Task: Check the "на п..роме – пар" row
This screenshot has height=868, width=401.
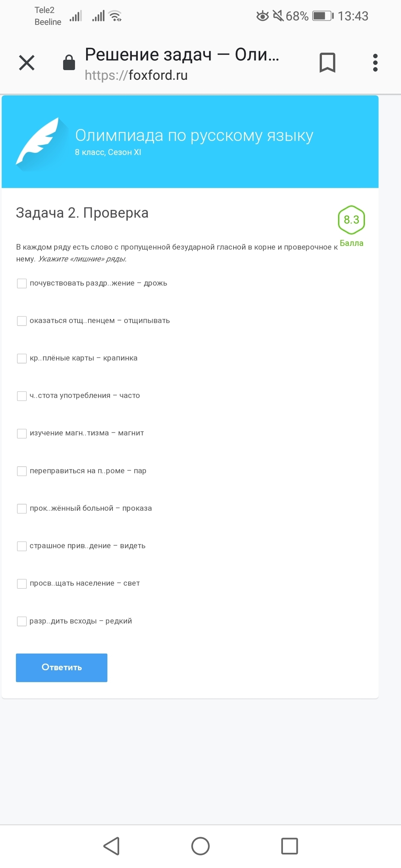Action: point(22,471)
